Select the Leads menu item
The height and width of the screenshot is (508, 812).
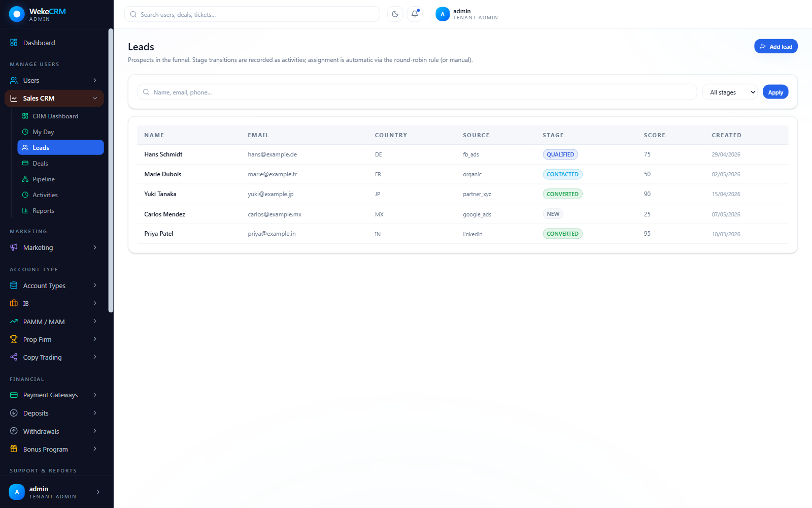[x=60, y=147]
